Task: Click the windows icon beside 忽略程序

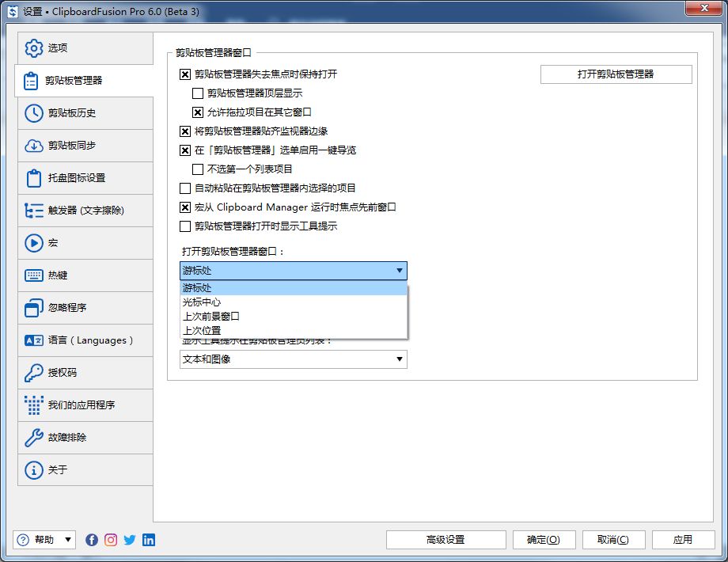Action: pos(34,308)
